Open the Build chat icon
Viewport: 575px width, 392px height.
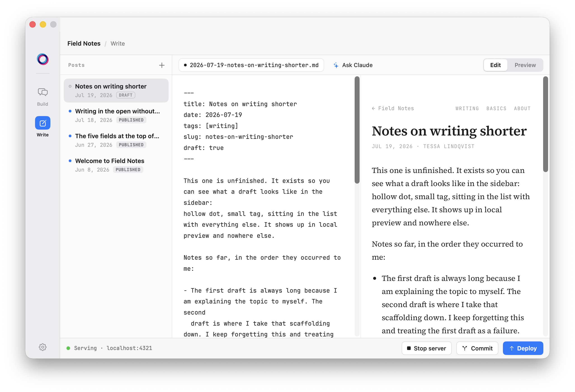click(42, 92)
